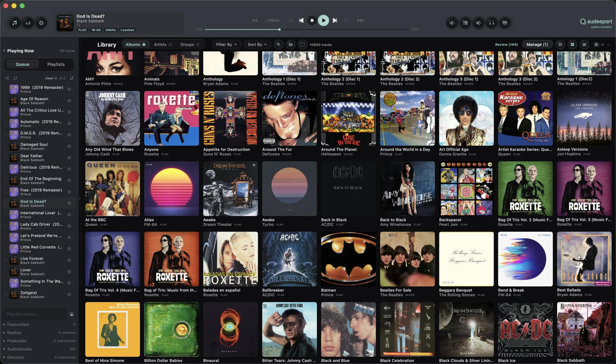Click the circle button beside 'Dear Father'
Viewport: 616px width, 364px height.
coord(69,158)
